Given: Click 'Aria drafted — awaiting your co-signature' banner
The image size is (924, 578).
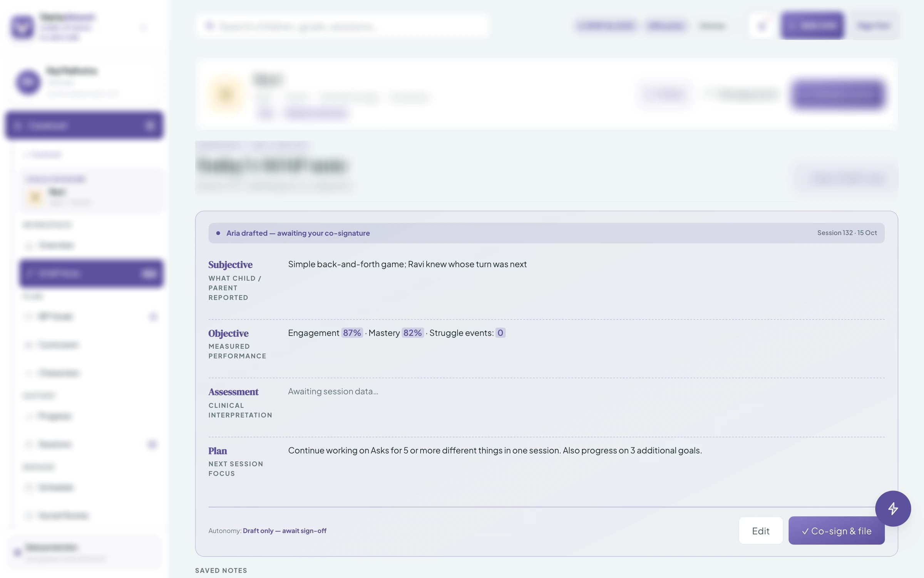Looking at the screenshot, I should [x=546, y=233].
